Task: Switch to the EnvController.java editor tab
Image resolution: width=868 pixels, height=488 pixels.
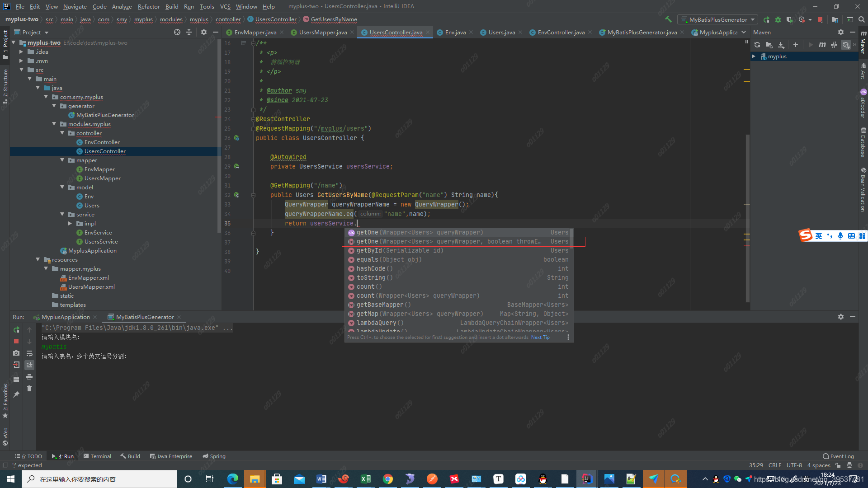Action: point(561,32)
